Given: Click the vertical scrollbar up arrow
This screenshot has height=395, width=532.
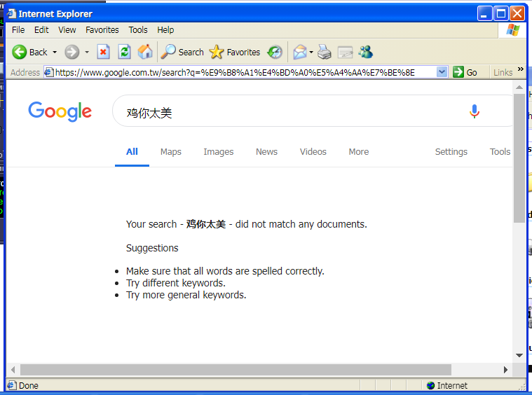Looking at the screenshot, I should point(519,87).
